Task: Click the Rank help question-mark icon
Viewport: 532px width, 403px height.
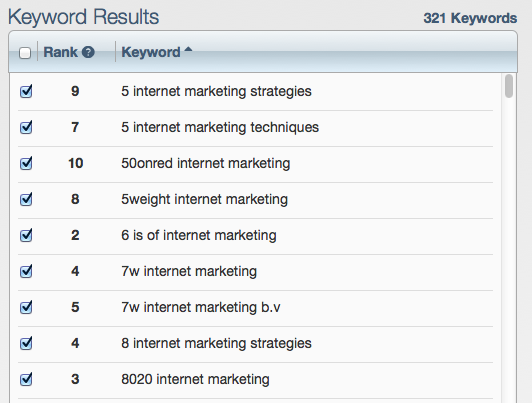Action: pos(88,52)
